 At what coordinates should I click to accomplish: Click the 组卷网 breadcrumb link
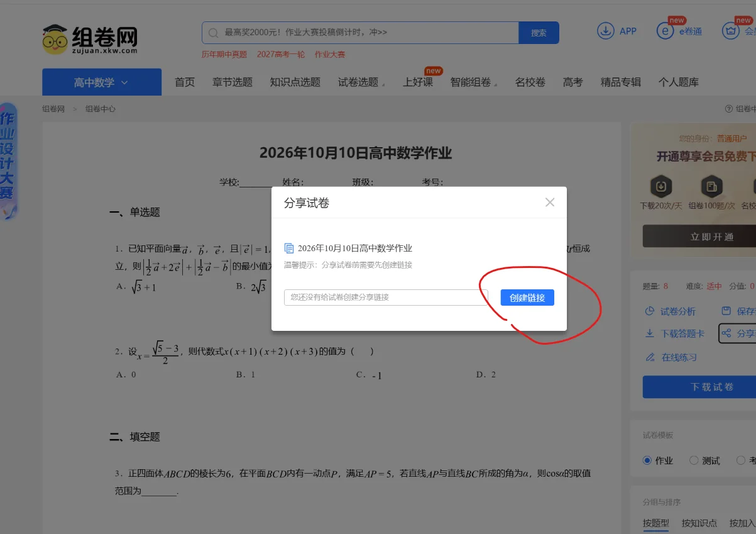tap(53, 109)
